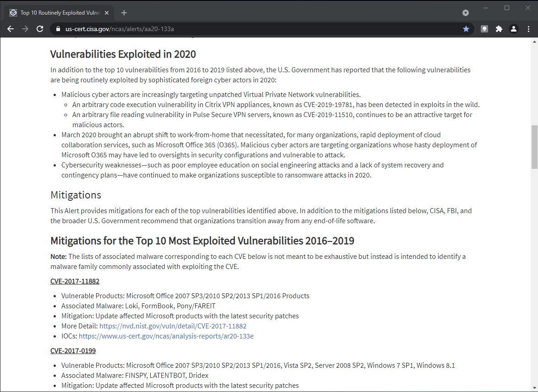Viewport: 538px width, 392px height.
Task: Click the grey extension icon beside the bookmark star
Action: pyautogui.click(x=484, y=29)
